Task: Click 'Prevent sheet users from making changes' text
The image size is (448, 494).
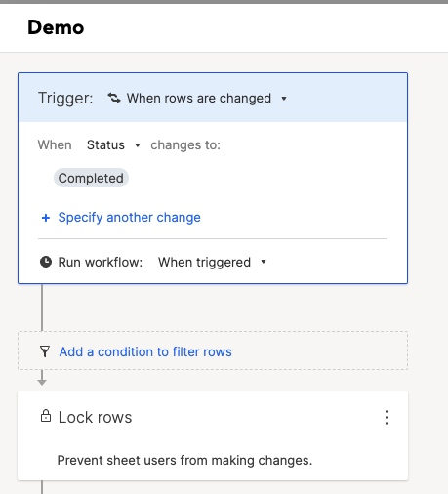Action: pos(184,460)
